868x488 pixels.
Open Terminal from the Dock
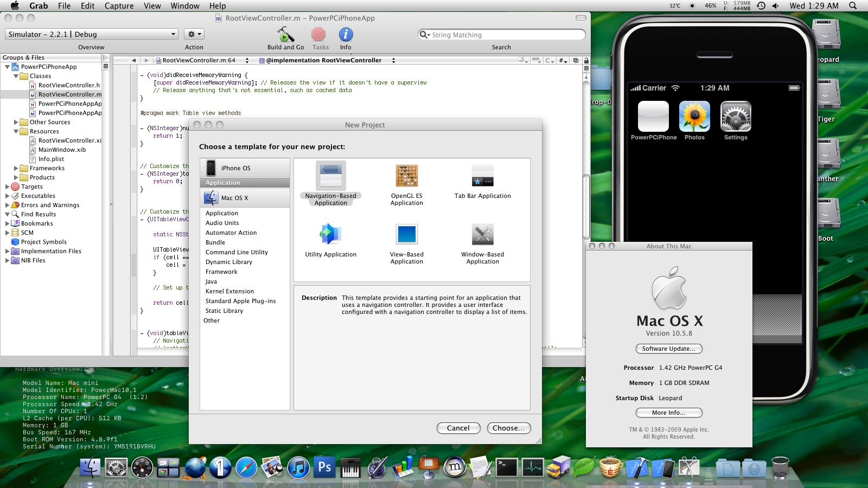[507, 467]
